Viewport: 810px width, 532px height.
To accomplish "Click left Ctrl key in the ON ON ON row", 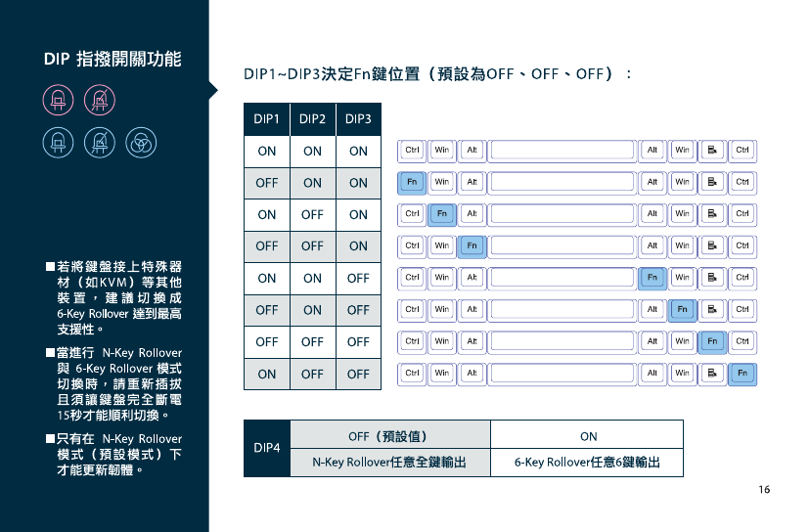I will tap(412, 151).
